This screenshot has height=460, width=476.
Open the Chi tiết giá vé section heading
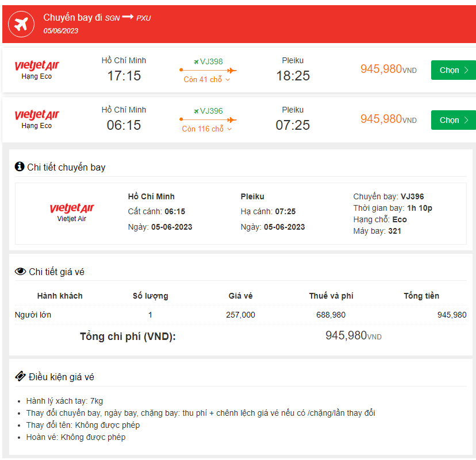pyautogui.click(x=56, y=272)
